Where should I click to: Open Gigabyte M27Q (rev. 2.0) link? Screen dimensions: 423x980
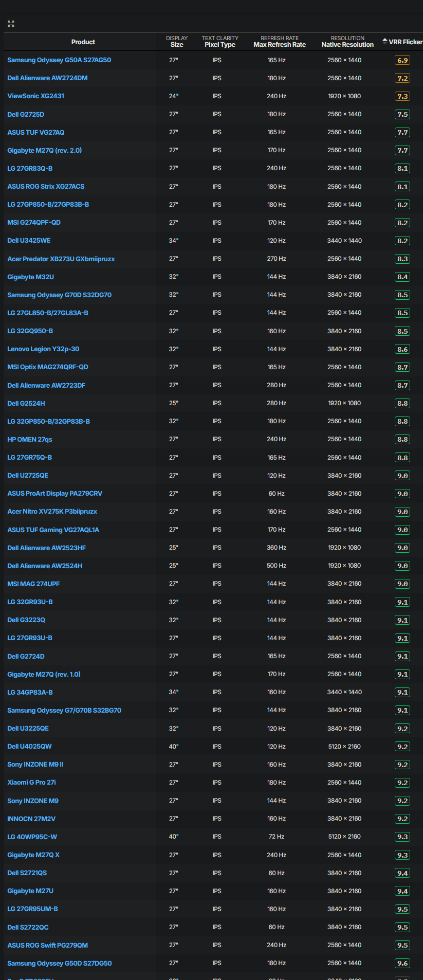45,150
